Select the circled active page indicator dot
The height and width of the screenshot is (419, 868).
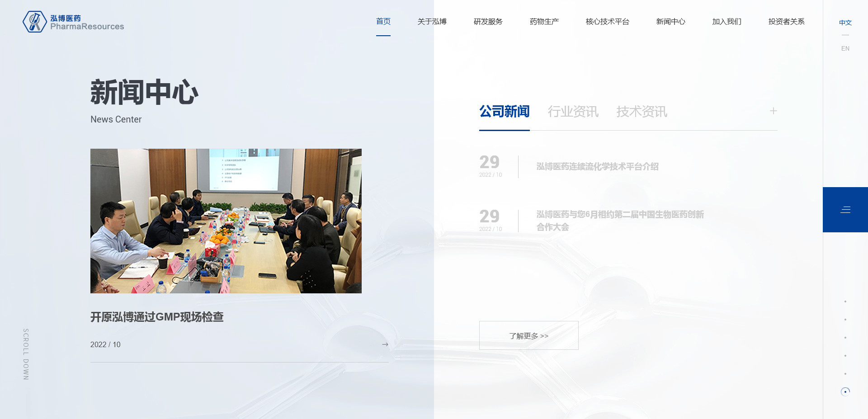point(845,392)
